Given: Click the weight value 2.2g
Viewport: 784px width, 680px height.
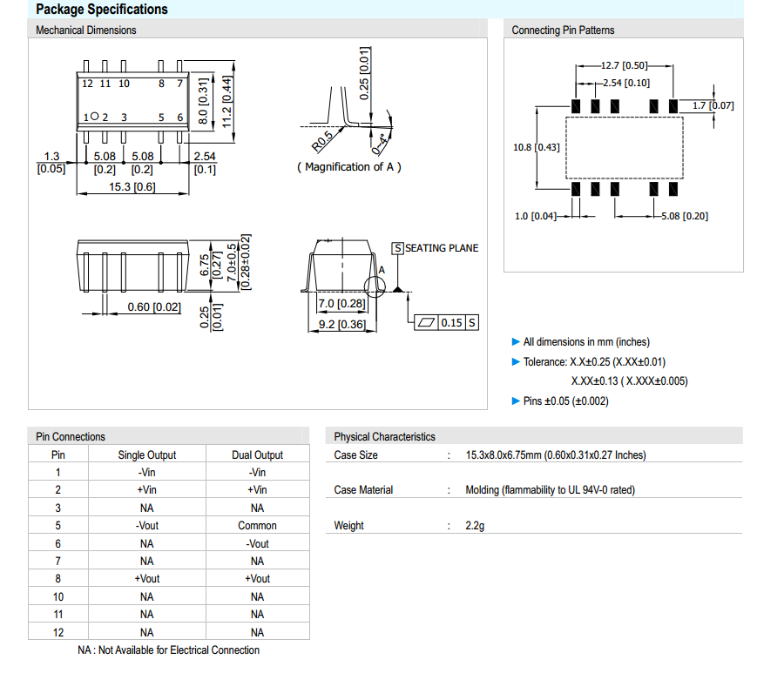Looking at the screenshot, I should (x=475, y=526).
